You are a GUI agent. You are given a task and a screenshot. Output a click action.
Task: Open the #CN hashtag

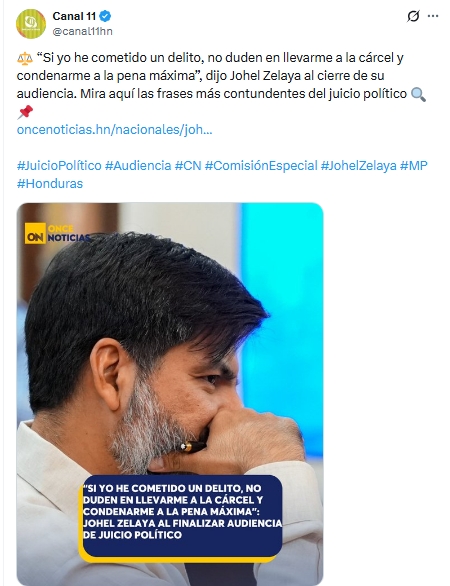coord(188,166)
